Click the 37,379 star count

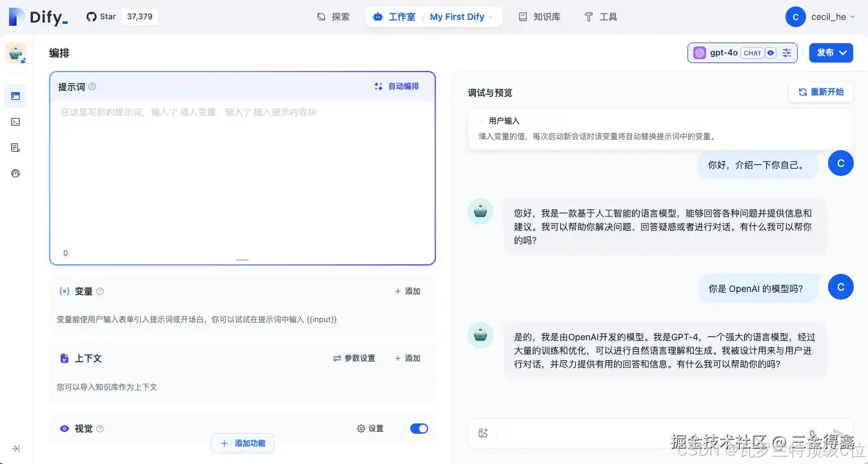point(140,17)
